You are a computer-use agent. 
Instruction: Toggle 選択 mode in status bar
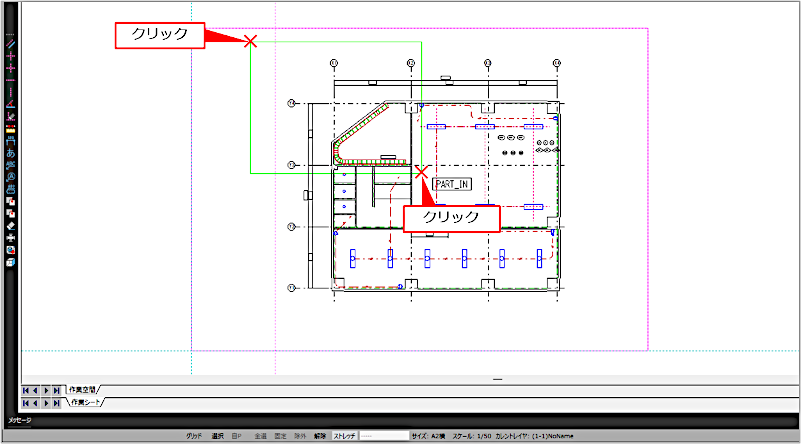(217, 436)
